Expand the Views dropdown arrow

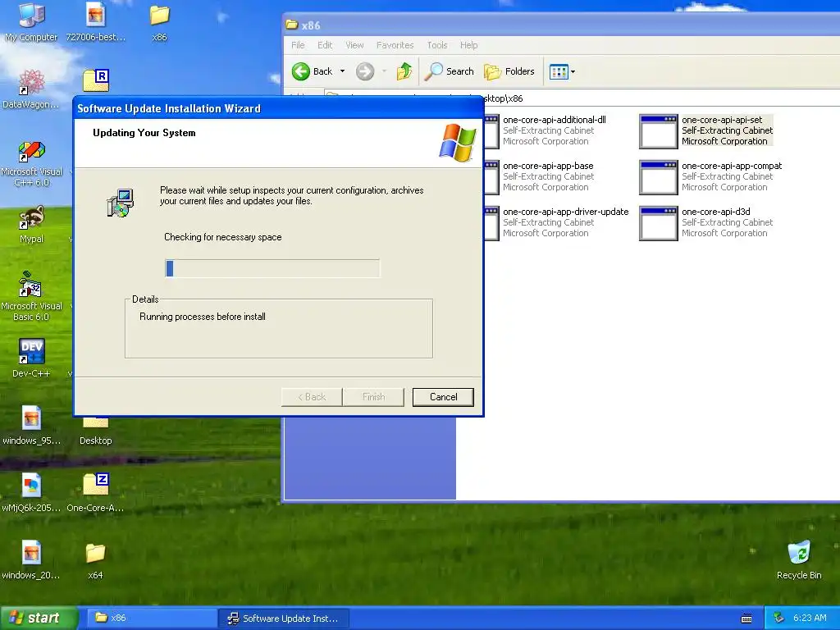tap(573, 71)
